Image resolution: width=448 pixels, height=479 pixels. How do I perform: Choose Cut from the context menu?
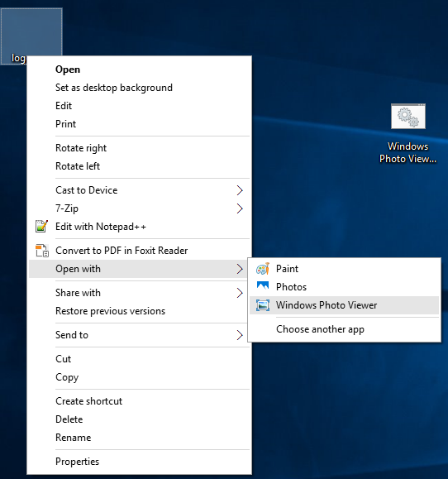point(139,359)
